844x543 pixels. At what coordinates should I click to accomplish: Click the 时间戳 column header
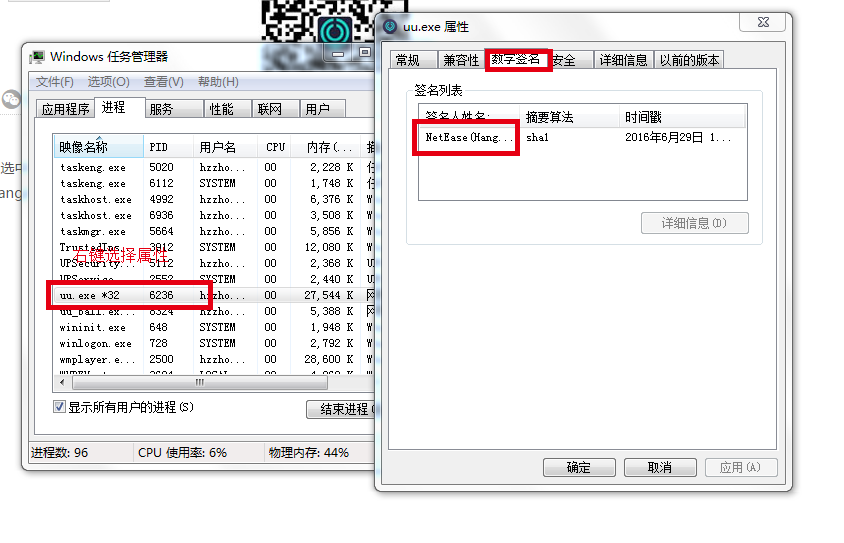coord(682,117)
